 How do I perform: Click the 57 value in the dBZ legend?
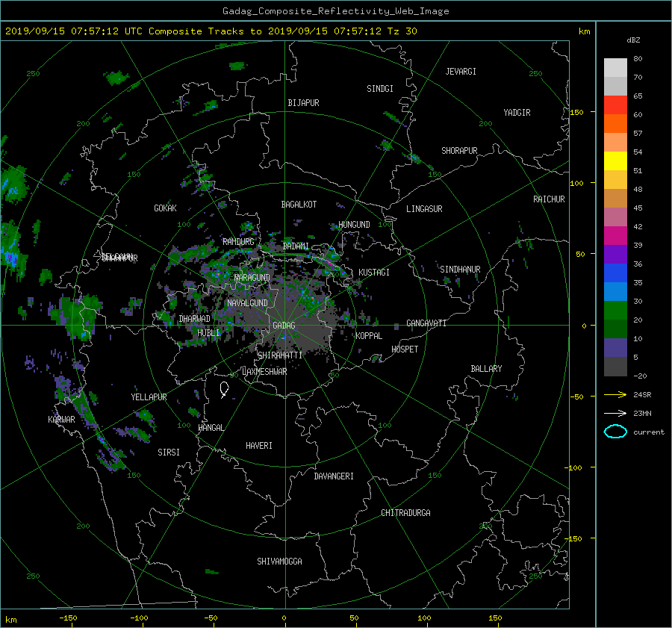click(x=638, y=134)
